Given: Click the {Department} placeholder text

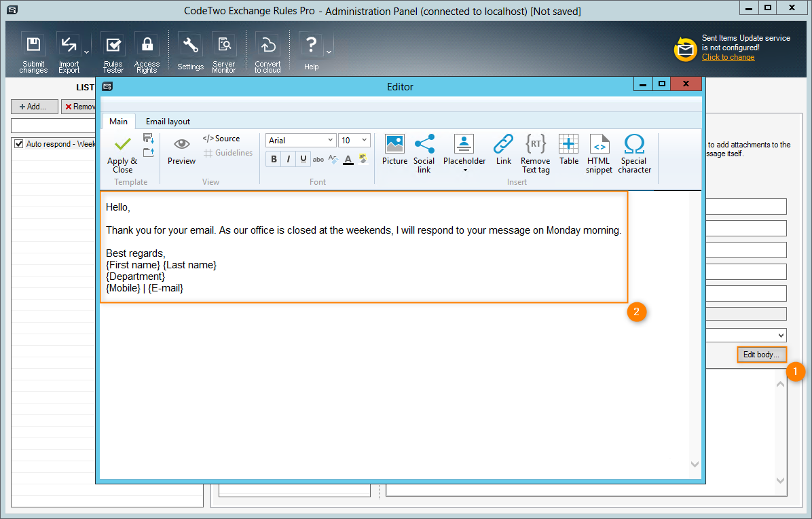Looking at the screenshot, I should click(136, 276).
